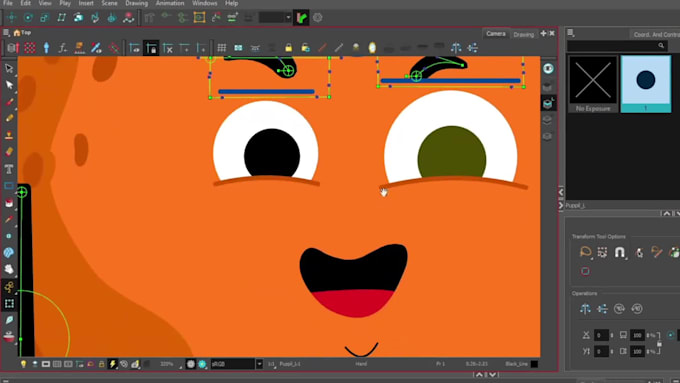Click Rotate 90 clockwise under Operations
Viewport: 680px width, 383px height.
point(619,308)
